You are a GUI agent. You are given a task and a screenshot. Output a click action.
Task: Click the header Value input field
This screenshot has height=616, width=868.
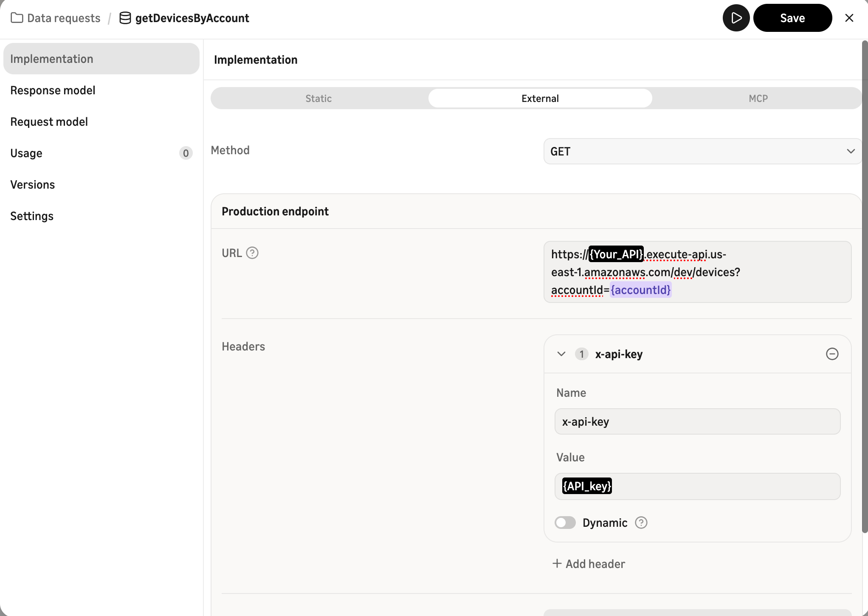697,486
